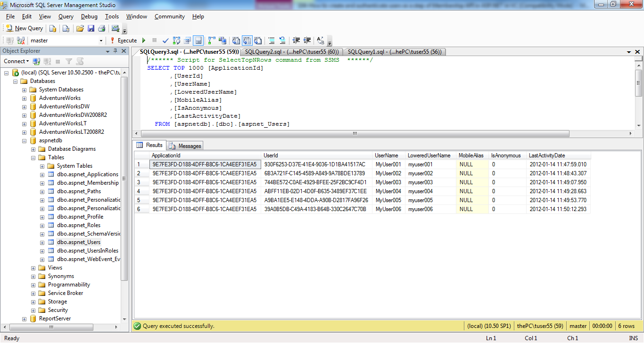Open the Connect dropdown in Object Explorer
Viewport: 644px width, 343px height.
coord(16,61)
